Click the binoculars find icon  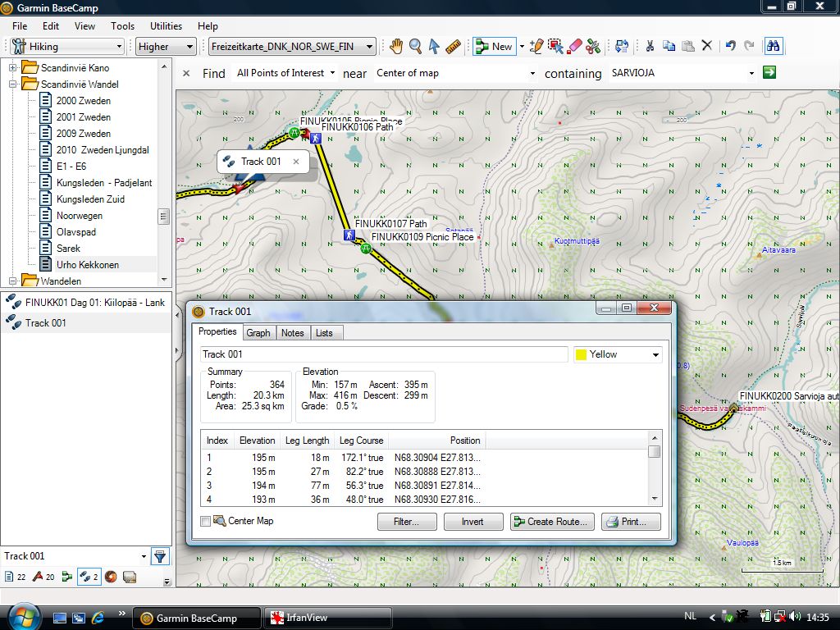(772, 47)
